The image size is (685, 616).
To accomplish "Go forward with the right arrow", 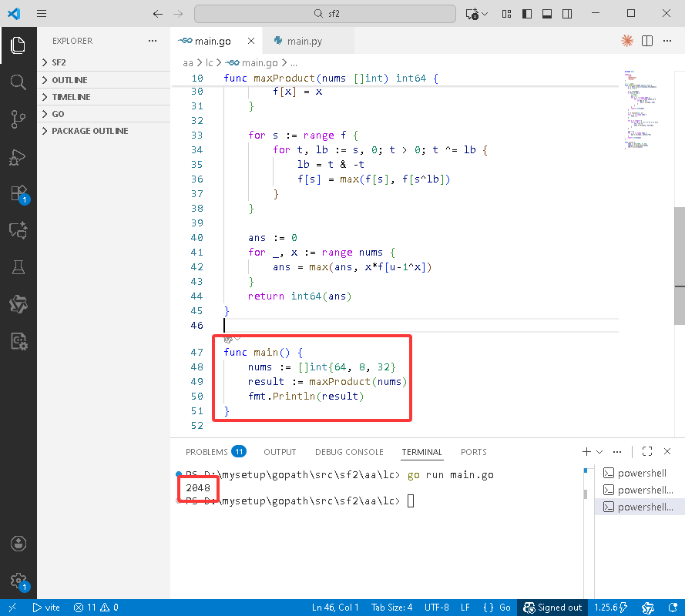I will [x=178, y=14].
